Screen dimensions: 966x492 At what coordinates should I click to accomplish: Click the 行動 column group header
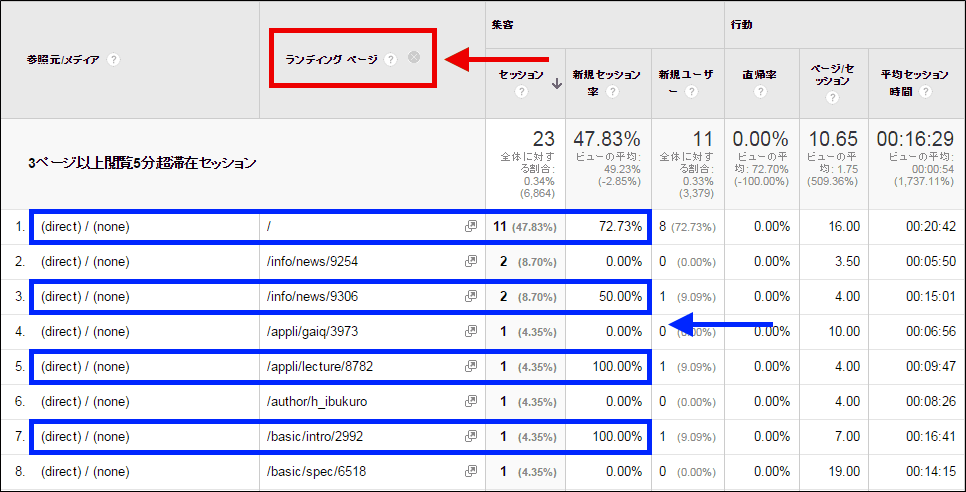pyautogui.click(x=742, y=25)
